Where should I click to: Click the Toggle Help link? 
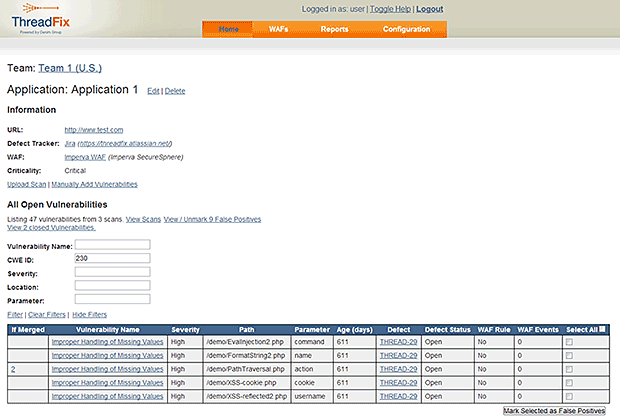pos(390,9)
